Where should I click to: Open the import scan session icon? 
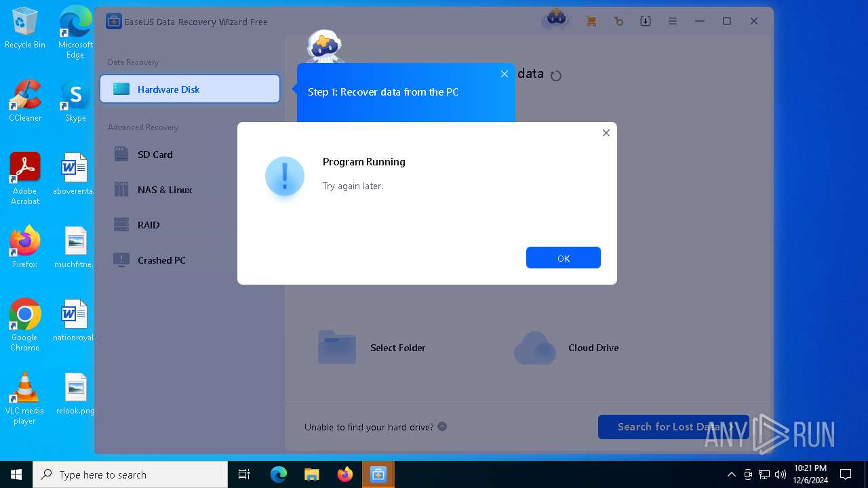[x=646, y=21]
